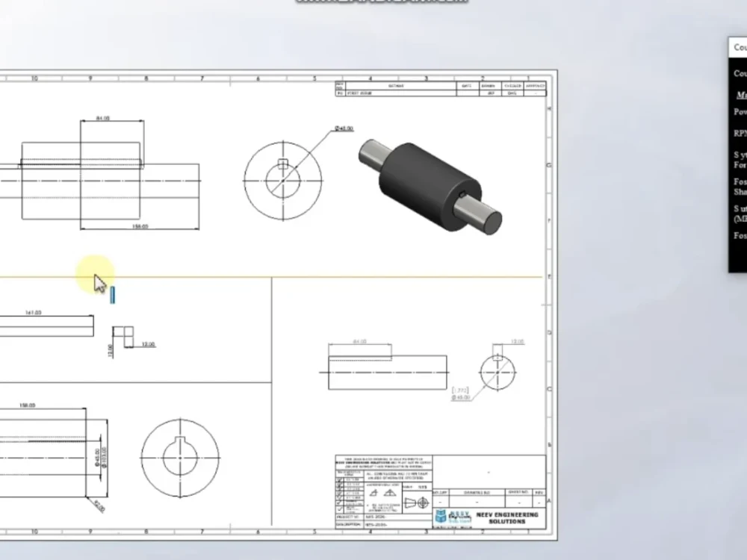
Task: Click the circular keyway end view
Action: (283, 181)
